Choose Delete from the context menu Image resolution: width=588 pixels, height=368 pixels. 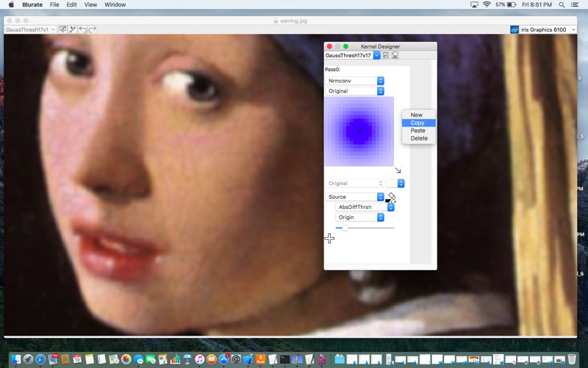(418, 138)
